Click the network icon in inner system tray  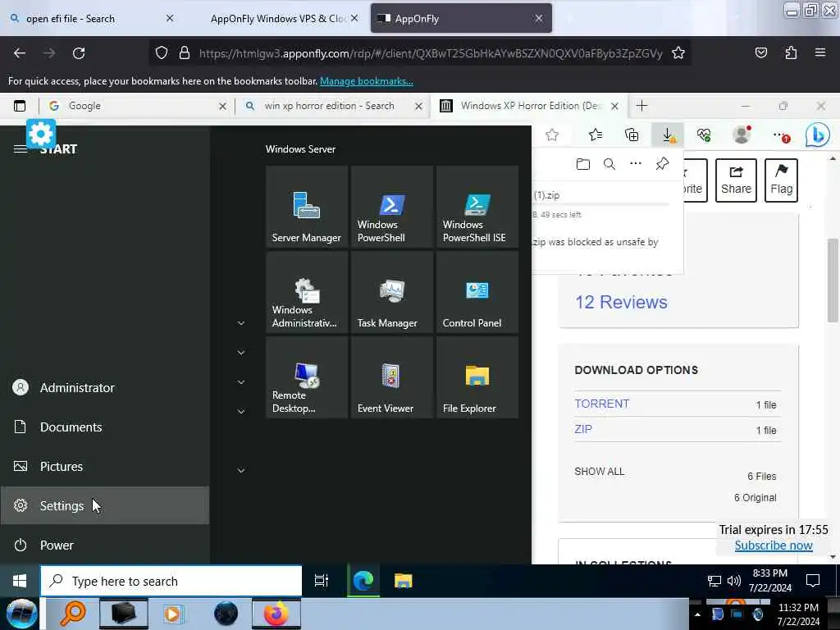pyautogui.click(x=714, y=581)
